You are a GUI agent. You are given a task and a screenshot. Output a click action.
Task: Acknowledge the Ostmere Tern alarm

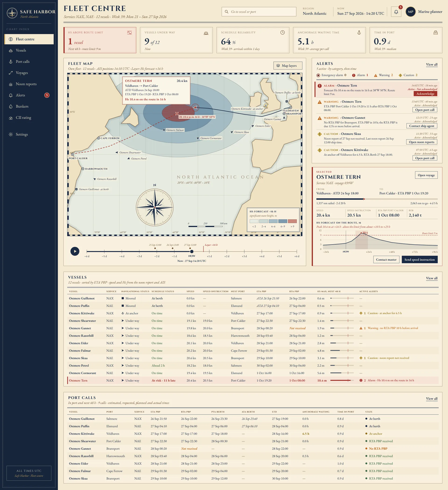[x=425, y=94]
